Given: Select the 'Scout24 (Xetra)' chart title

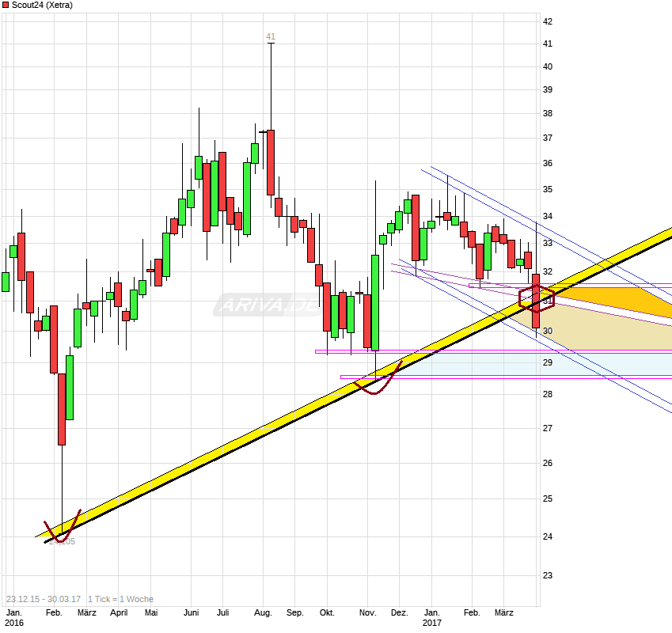Looking at the screenshot, I should [x=42, y=5].
